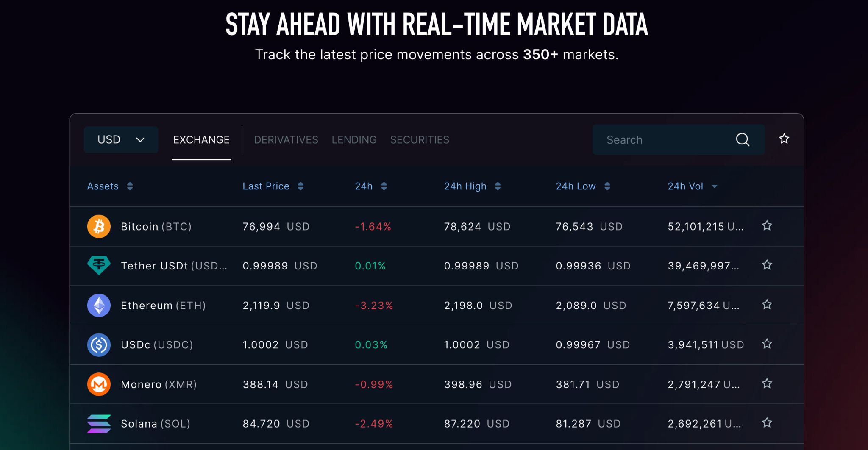Click the Bitcoin coin icon
868x450 pixels.
(99, 226)
